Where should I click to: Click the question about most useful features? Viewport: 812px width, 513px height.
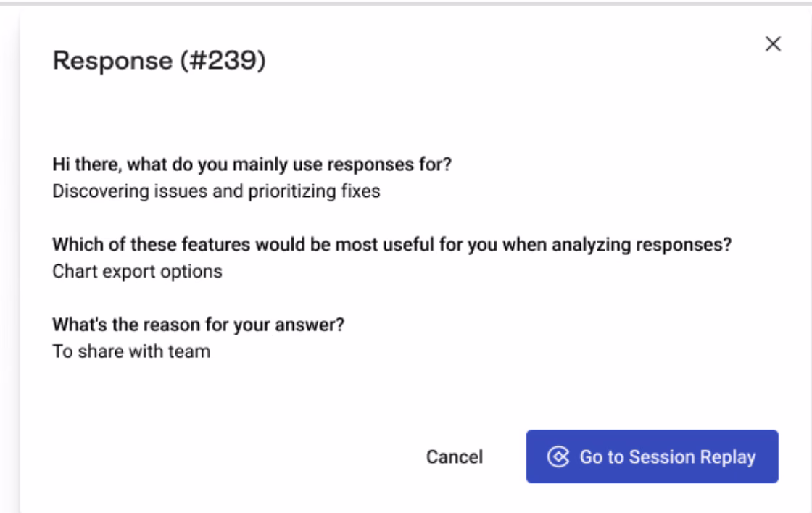pos(392,244)
